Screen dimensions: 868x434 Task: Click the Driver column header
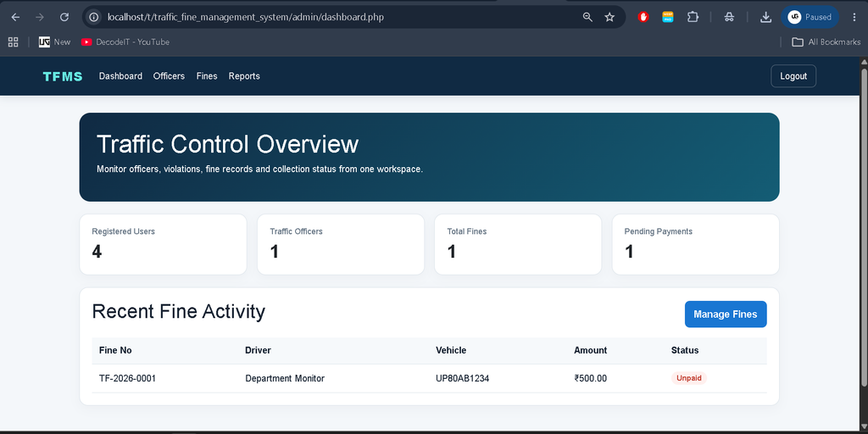pyautogui.click(x=258, y=350)
